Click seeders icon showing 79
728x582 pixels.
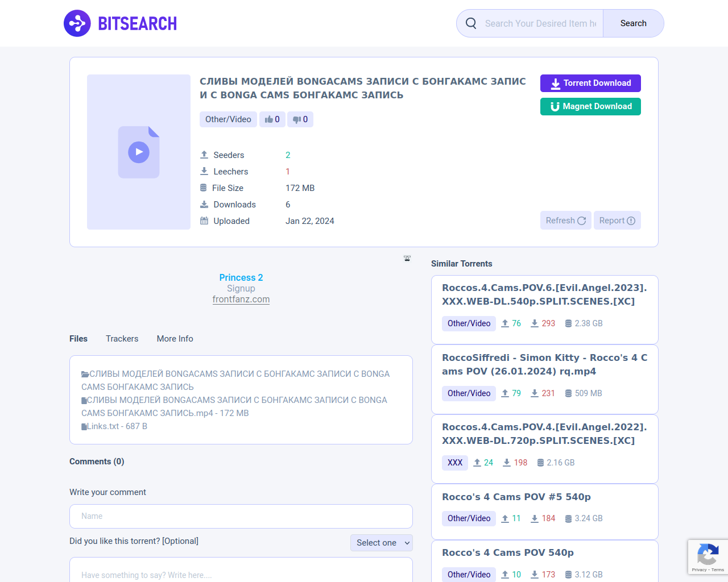point(505,393)
